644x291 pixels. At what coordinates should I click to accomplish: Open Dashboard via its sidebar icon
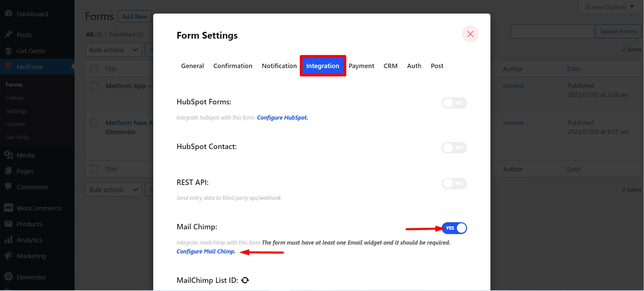pos(8,14)
